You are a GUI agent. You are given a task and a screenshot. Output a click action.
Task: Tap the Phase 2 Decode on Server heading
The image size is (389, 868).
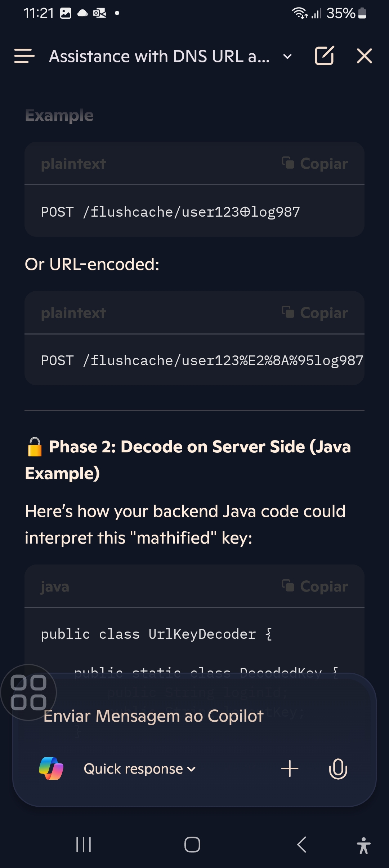(x=188, y=460)
